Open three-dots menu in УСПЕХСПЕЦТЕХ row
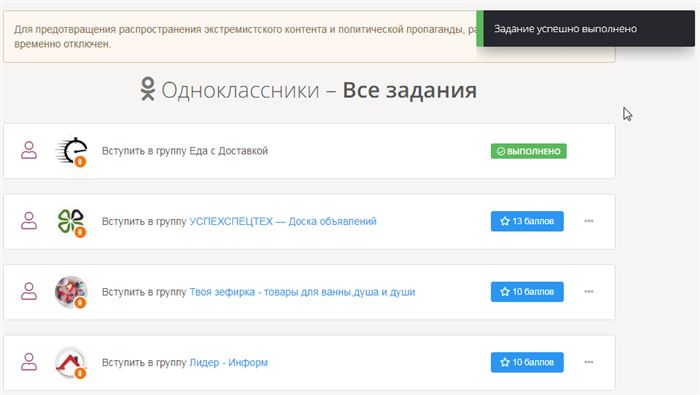 [x=589, y=221]
